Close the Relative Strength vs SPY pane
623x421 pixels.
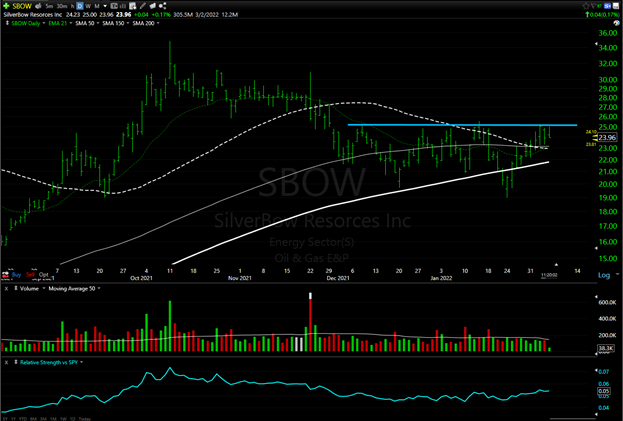click(x=6, y=362)
